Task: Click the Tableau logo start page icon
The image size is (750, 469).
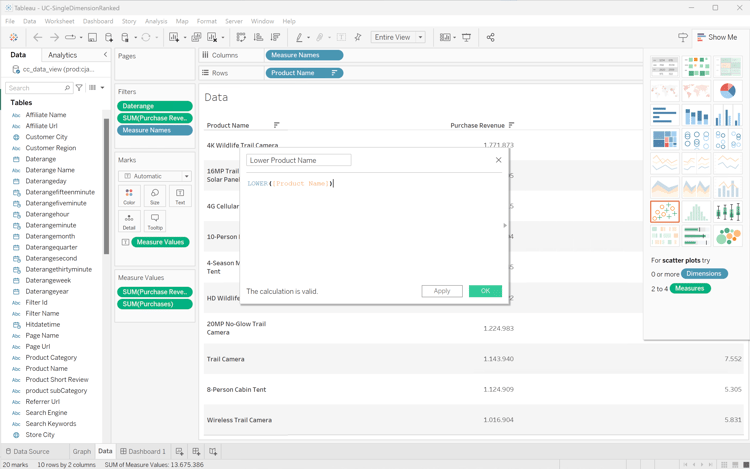Action: 13,37
